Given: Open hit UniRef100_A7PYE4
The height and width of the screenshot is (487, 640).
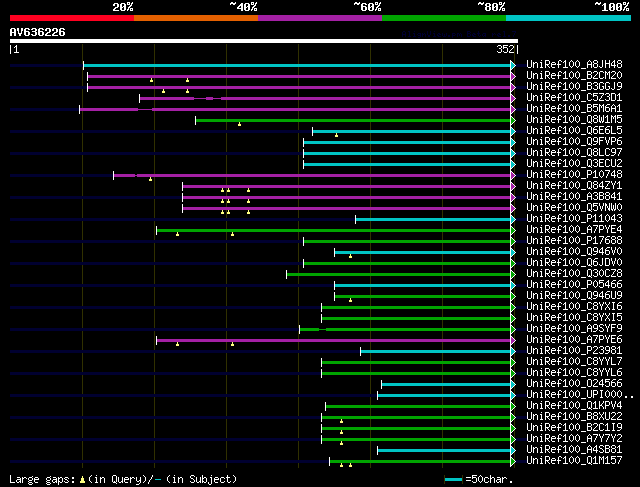Looking at the screenshot, I should click(574, 230).
